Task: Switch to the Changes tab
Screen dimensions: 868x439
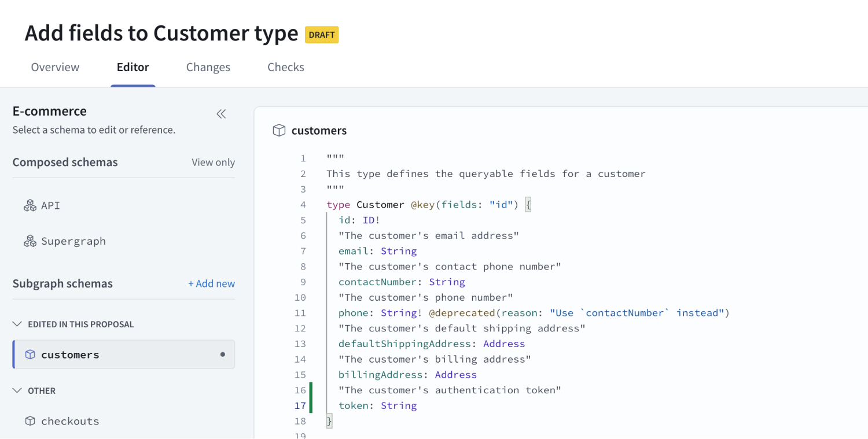Action: (x=208, y=67)
